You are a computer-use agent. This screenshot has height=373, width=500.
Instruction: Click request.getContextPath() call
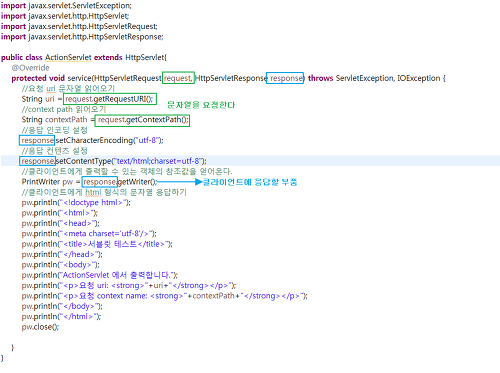tap(143, 120)
